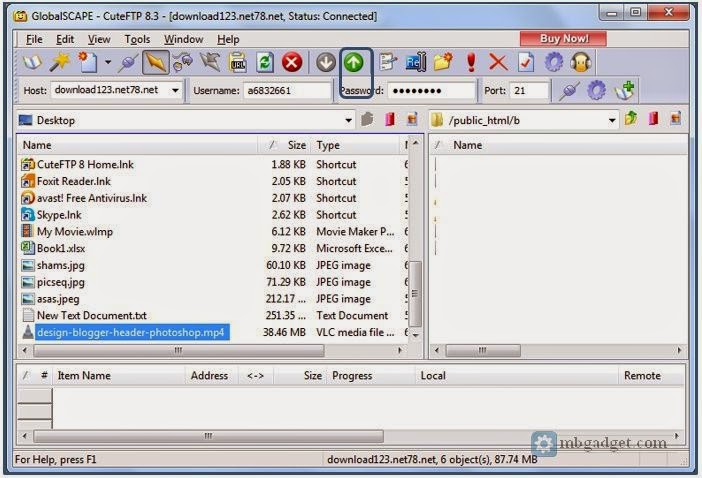702x478 pixels.
Task: Click local pane vertical scrollbar thumb
Action: click(x=415, y=294)
